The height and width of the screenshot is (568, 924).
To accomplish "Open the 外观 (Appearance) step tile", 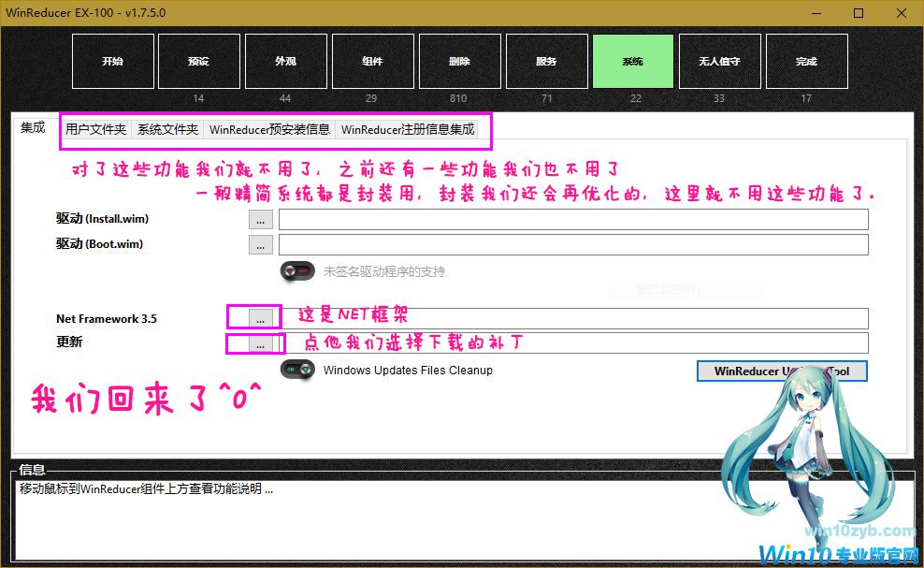I will (285, 62).
